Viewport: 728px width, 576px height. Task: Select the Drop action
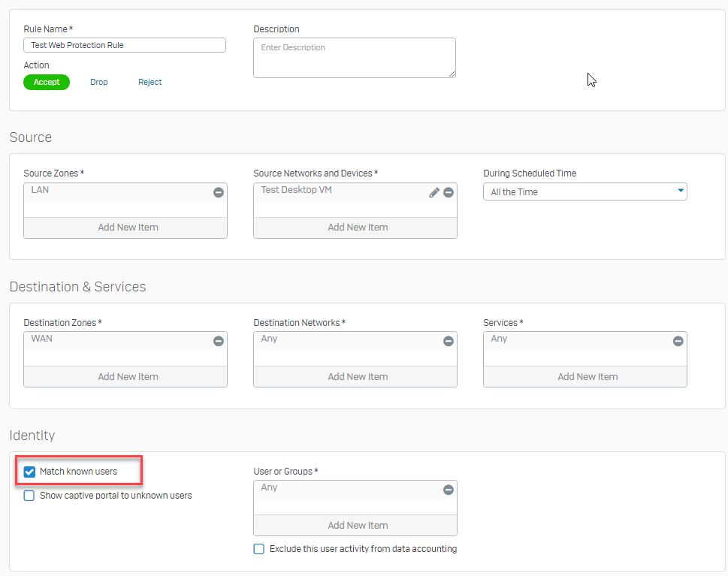99,82
